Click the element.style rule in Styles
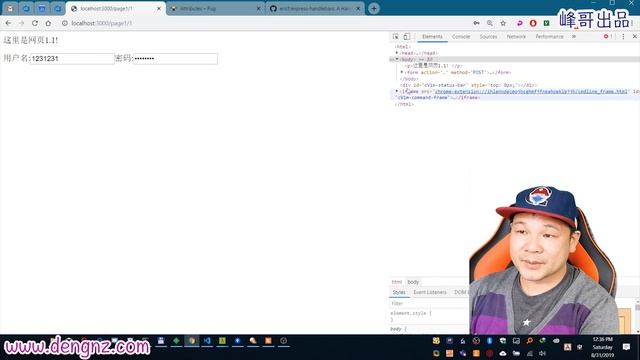640x360 pixels. coord(411,313)
